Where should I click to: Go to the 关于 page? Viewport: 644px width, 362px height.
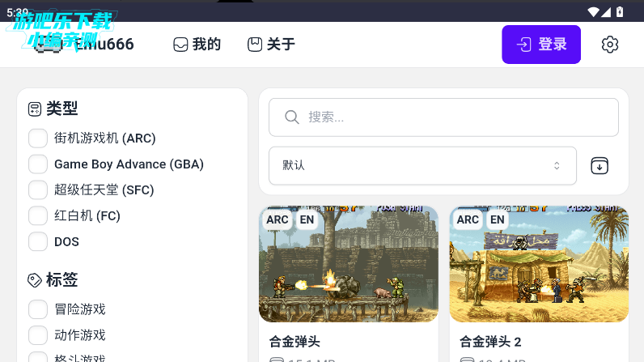pyautogui.click(x=271, y=45)
